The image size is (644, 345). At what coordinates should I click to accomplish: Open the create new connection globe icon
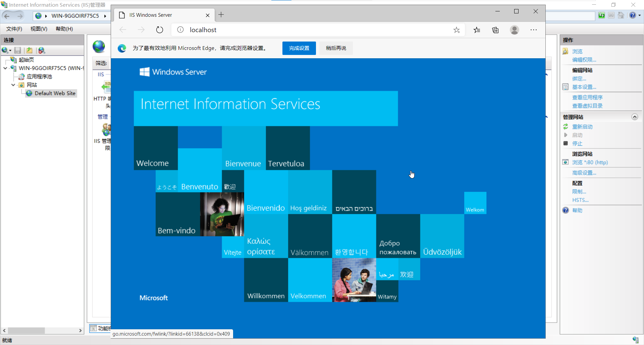click(5, 50)
